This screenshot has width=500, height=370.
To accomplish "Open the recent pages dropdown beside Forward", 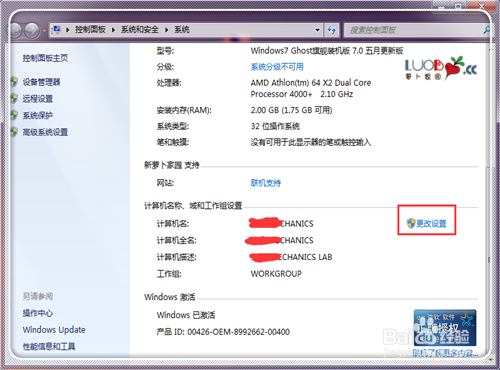I will coord(44,31).
